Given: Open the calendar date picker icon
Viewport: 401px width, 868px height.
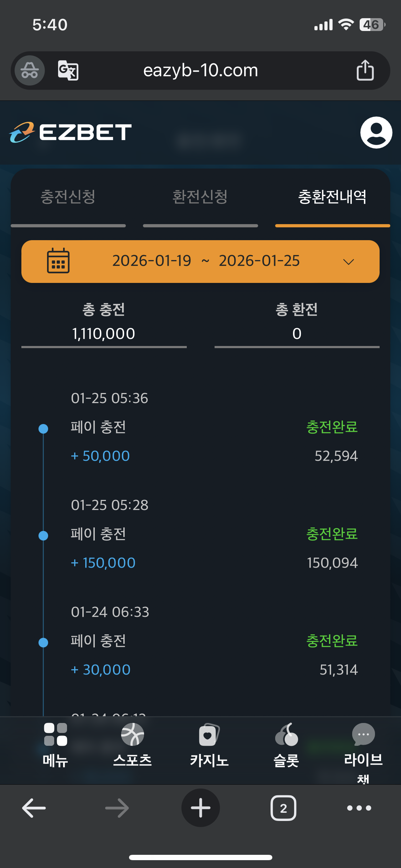Looking at the screenshot, I should pos(58,261).
